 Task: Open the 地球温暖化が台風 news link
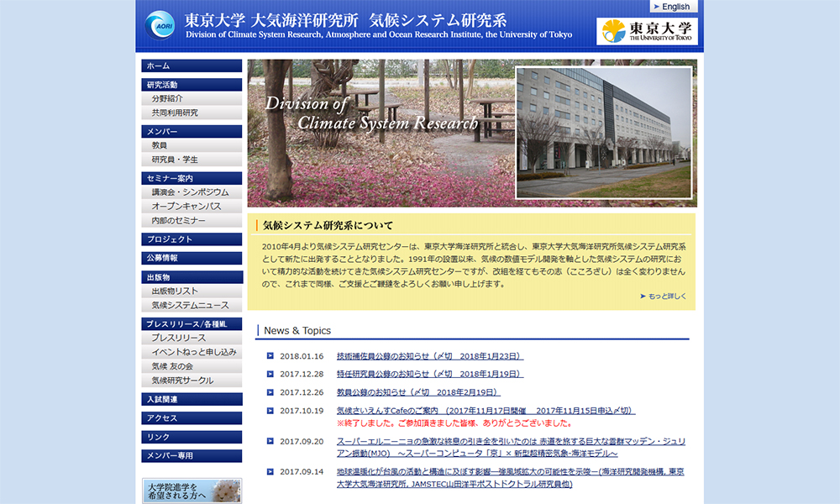tap(510, 478)
